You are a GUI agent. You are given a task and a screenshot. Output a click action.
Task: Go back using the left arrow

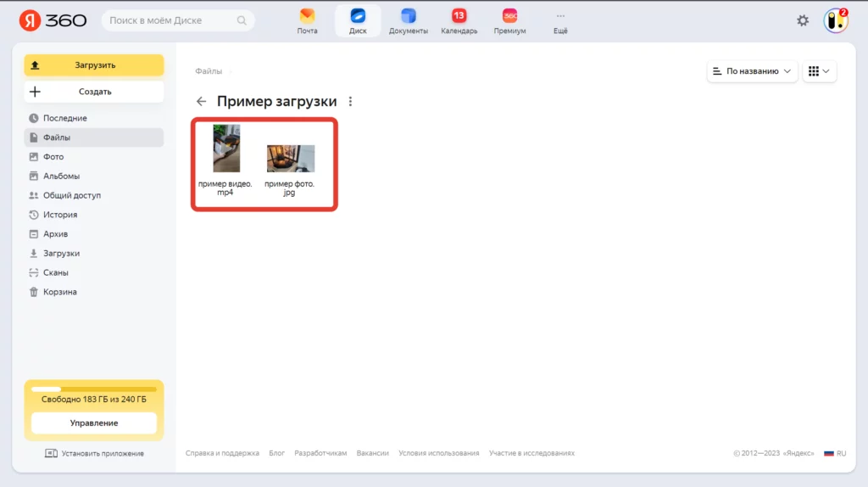click(x=201, y=102)
